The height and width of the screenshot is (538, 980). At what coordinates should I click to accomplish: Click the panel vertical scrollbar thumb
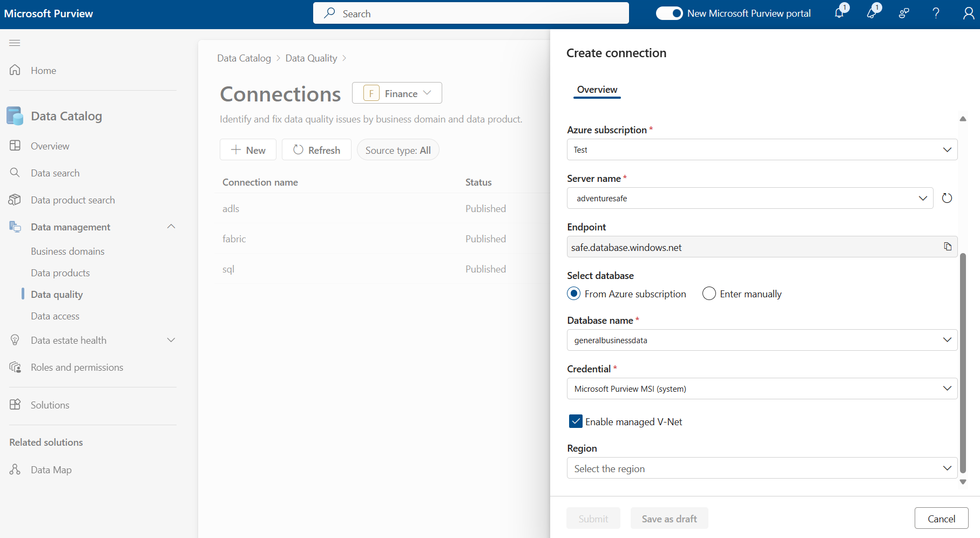click(963, 363)
